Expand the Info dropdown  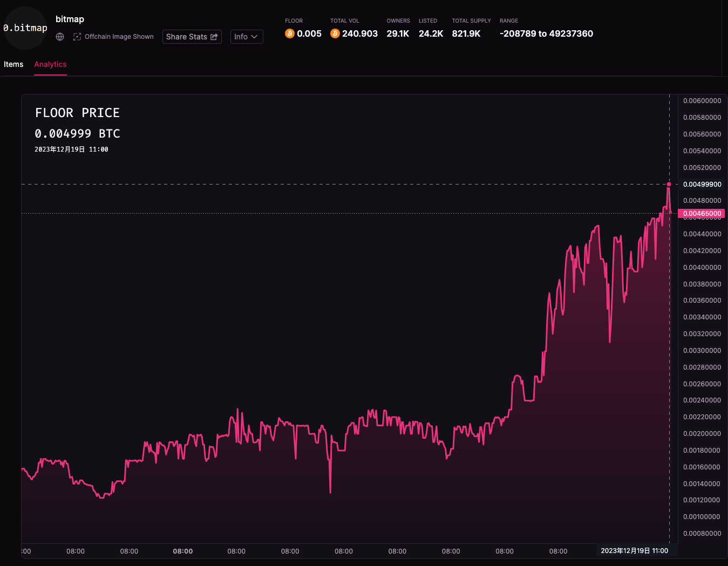click(x=247, y=37)
